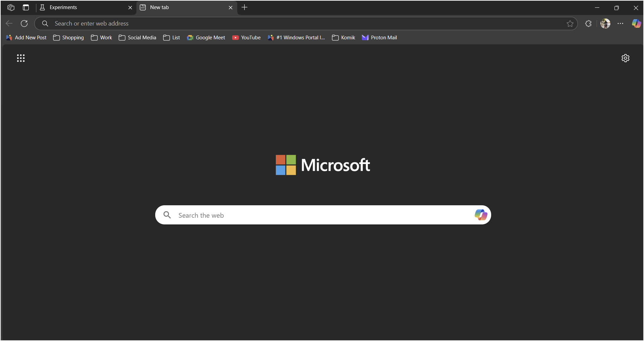Go back with the back arrow
The width and height of the screenshot is (644, 341).
[9, 24]
